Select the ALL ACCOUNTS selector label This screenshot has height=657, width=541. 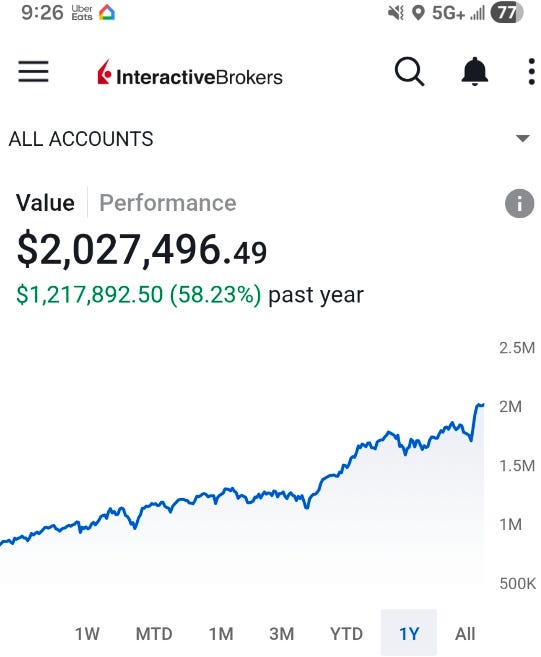(81, 139)
